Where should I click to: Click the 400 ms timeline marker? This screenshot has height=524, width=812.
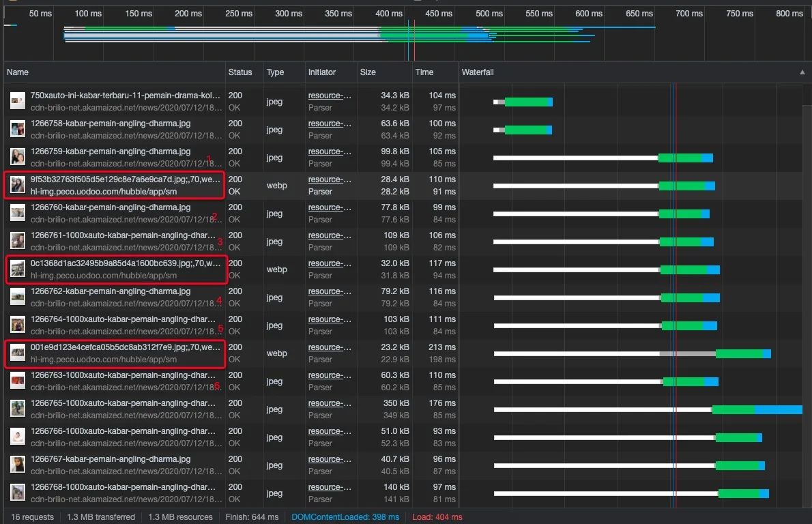[x=388, y=14]
